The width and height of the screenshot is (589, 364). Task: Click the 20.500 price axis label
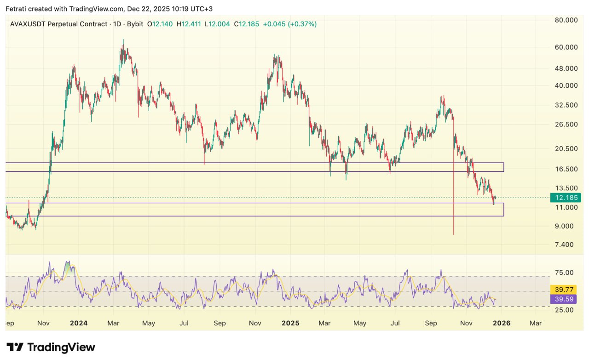coord(566,148)
